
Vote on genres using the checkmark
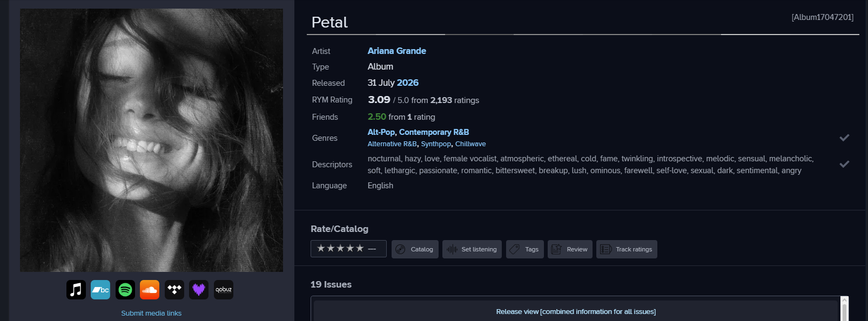point(844,138)
